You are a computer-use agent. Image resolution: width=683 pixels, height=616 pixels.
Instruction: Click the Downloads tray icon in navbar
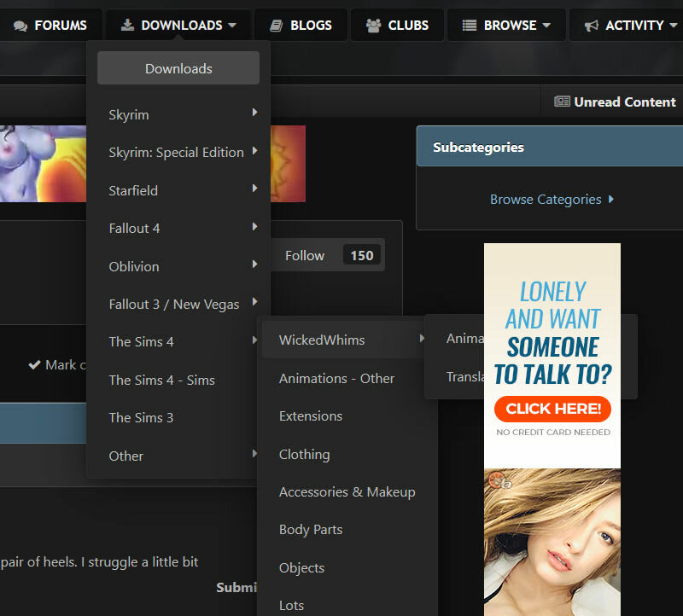127,25
